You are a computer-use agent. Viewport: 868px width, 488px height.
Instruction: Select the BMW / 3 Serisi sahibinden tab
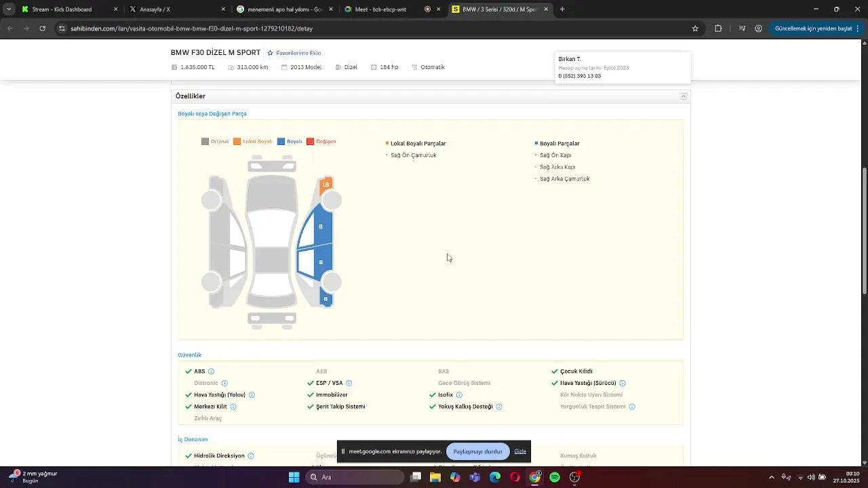click(x=500, y=9)
